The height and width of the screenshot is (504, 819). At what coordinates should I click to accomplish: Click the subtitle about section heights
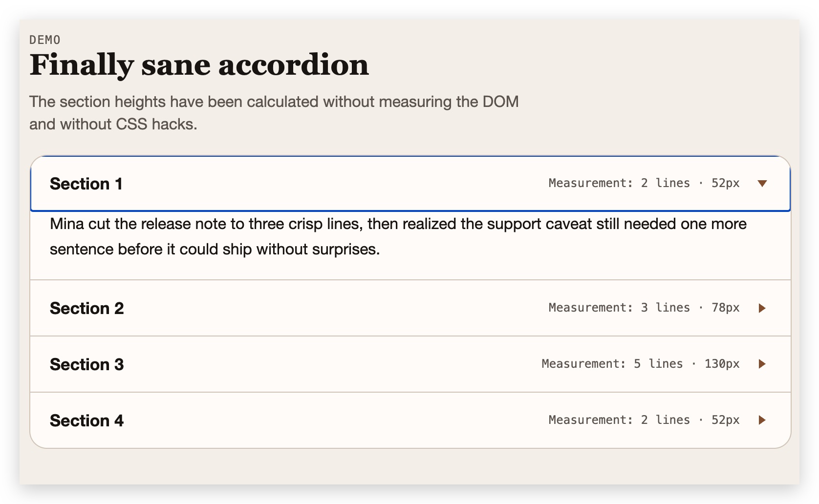tap(274, 113)
